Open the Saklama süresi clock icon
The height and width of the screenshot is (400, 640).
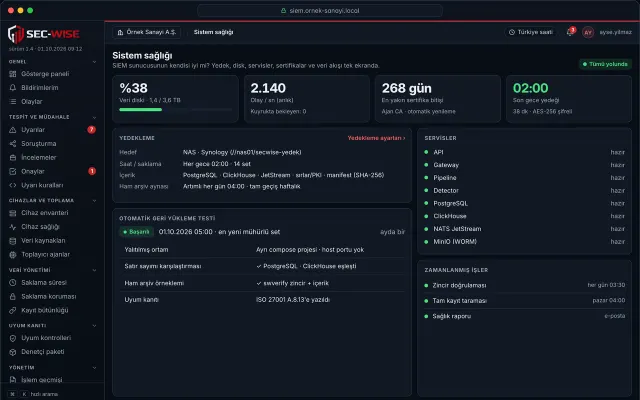coord(13,282)
